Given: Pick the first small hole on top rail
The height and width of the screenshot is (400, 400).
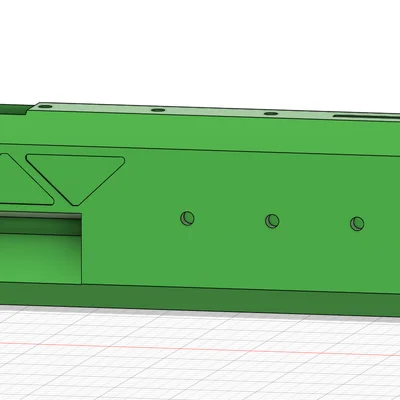Looking at the screenshot, I should click(46, 107).
